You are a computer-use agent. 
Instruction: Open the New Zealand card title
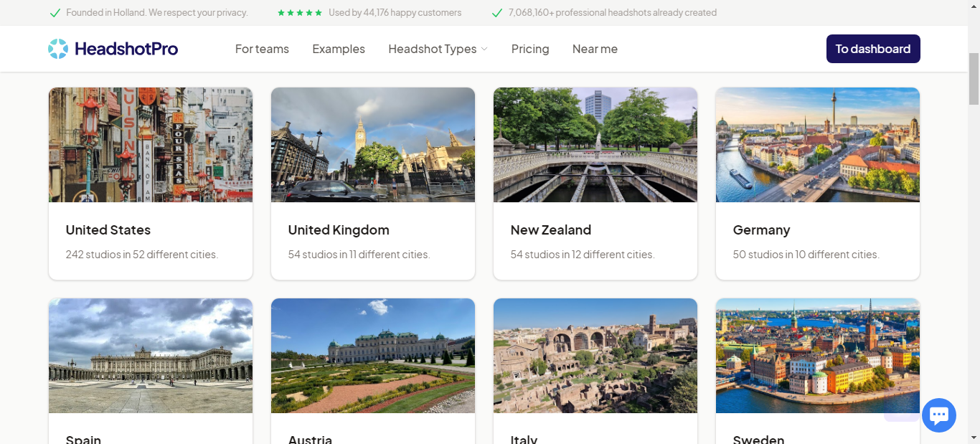pyautogui.click(x=551, y=230)
